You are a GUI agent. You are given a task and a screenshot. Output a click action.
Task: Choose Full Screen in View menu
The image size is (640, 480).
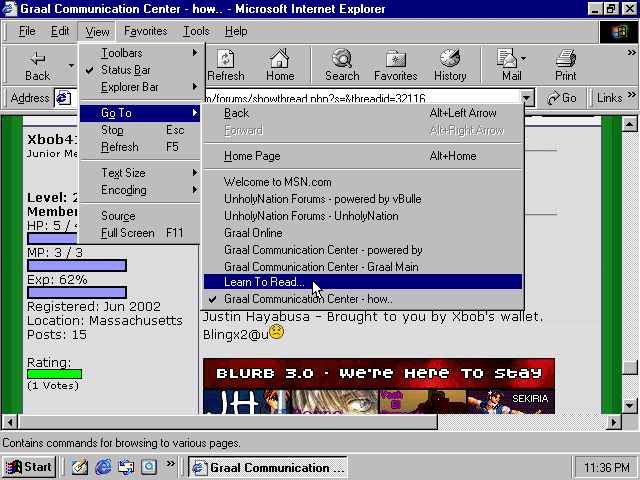point(141,233)
